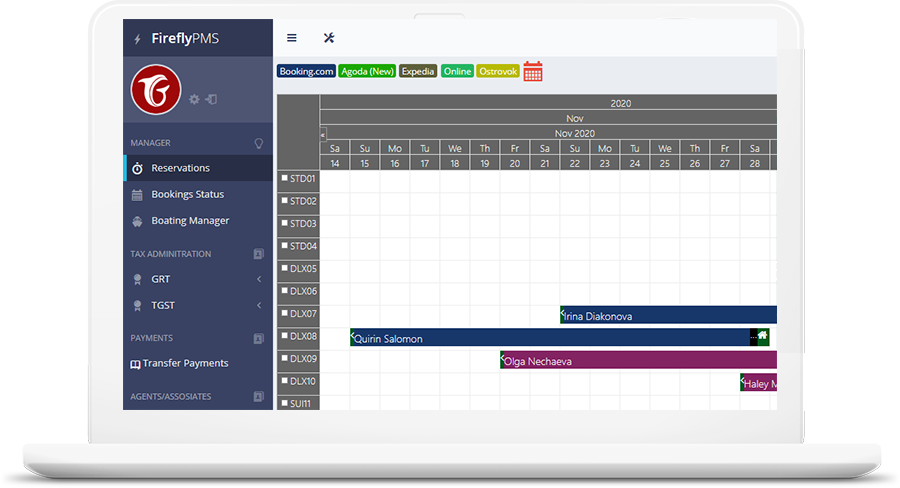Go to Boating Manager in the sidebar
The image size is (900, 488).
(x=190, y=220)
